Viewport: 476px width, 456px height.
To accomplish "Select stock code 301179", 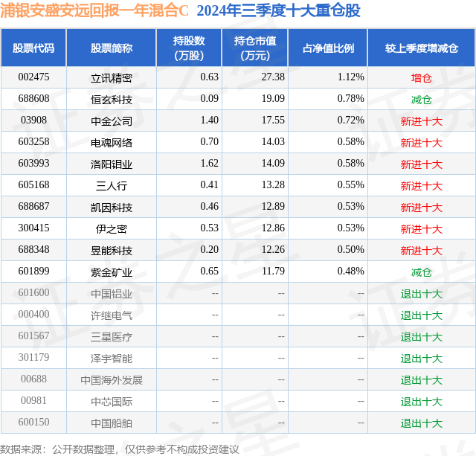I will click(x=33, y=357).
